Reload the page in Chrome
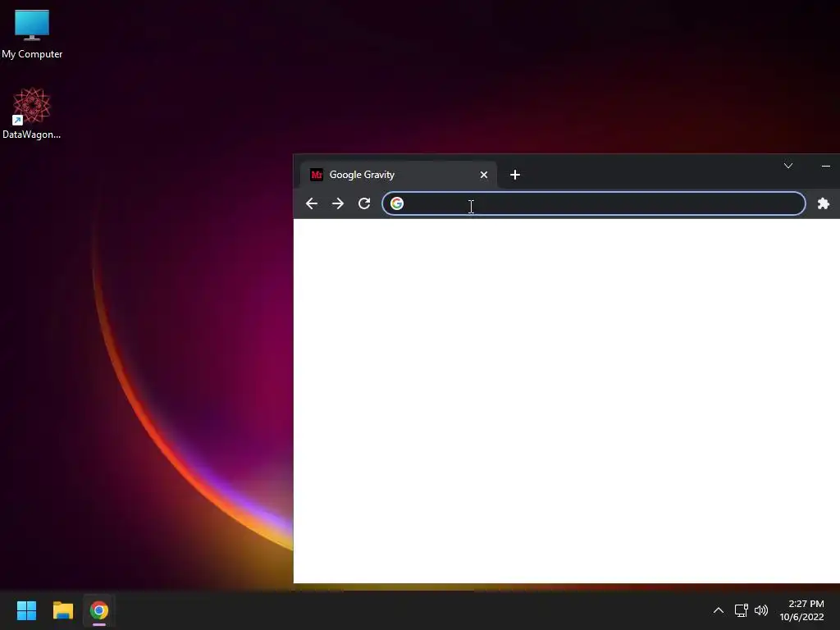The width and height of the screenshot is (840, 630). tap(364, 203)
